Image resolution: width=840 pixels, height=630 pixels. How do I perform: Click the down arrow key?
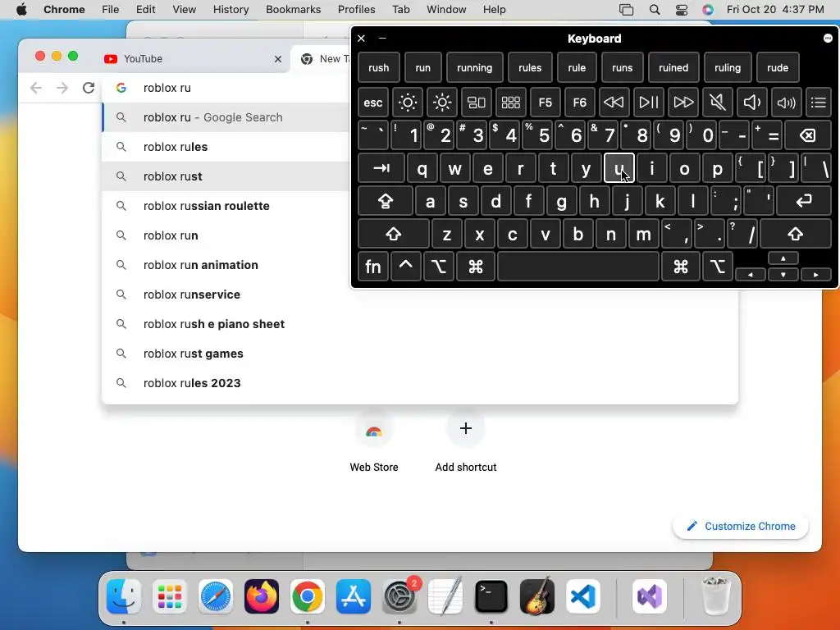[x=783, y=274]
